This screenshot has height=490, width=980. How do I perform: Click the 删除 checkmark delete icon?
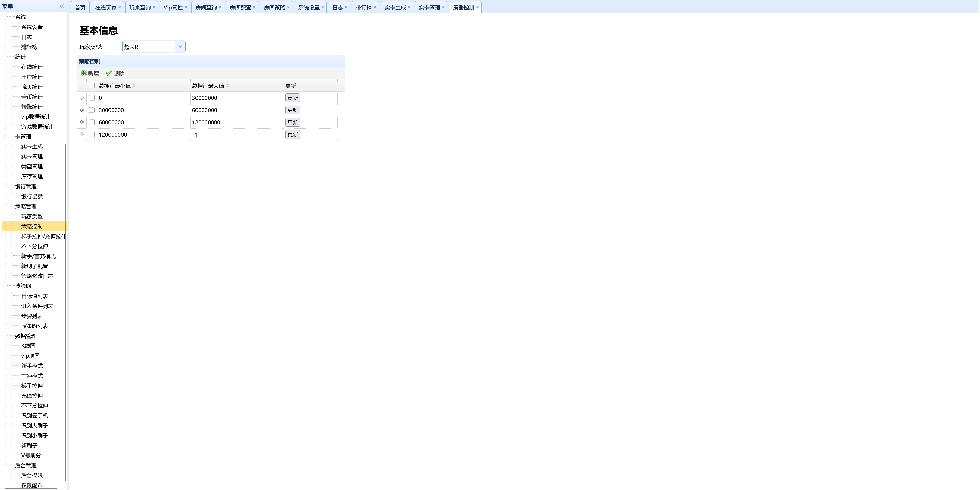(109, 73)
